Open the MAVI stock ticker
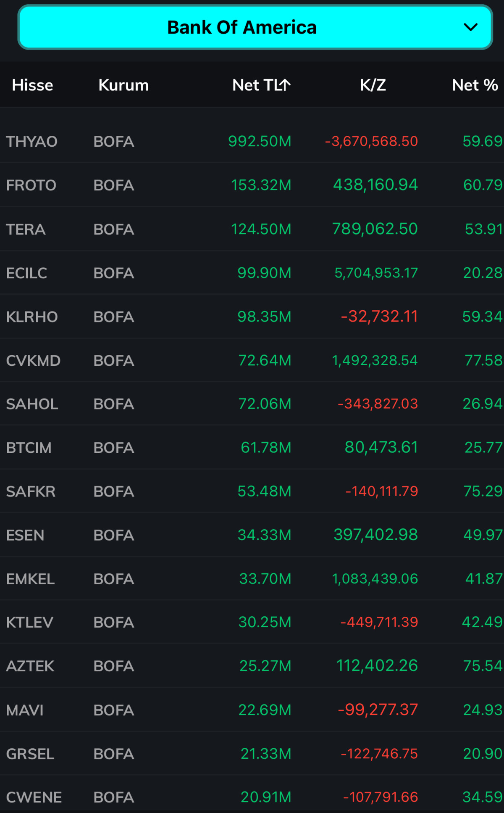Viewport: 504px width, 813px height. (25, 710)
